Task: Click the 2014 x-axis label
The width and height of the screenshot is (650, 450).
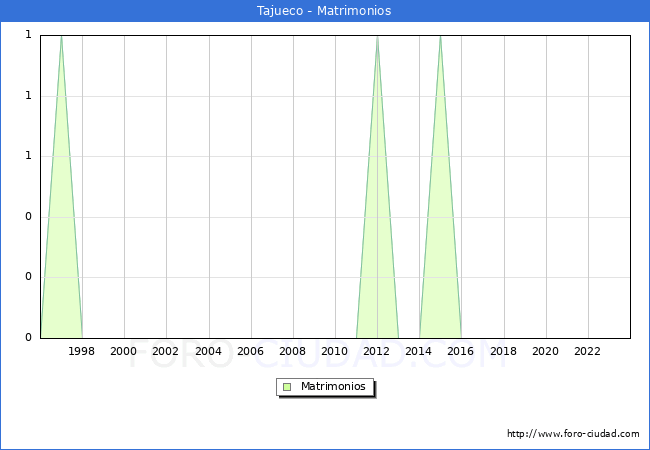Action: [x=419, y=351]
